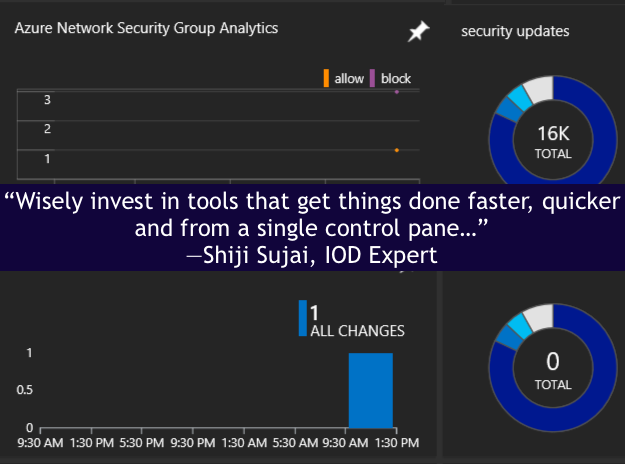Select the medium blue segment of 0 TOTAL donut
This screenshot has width=625, height=464.
(x=508, y=337)
